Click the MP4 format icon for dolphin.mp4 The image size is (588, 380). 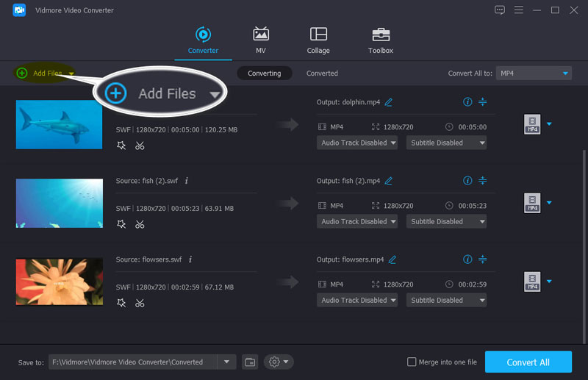click(532, 123)
